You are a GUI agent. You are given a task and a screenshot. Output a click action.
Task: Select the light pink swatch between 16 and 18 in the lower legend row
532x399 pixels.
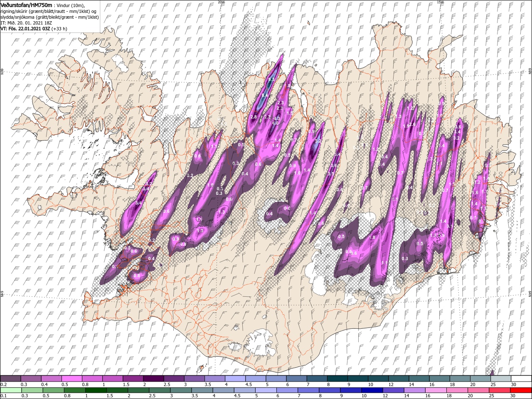[x=436, y=390]
